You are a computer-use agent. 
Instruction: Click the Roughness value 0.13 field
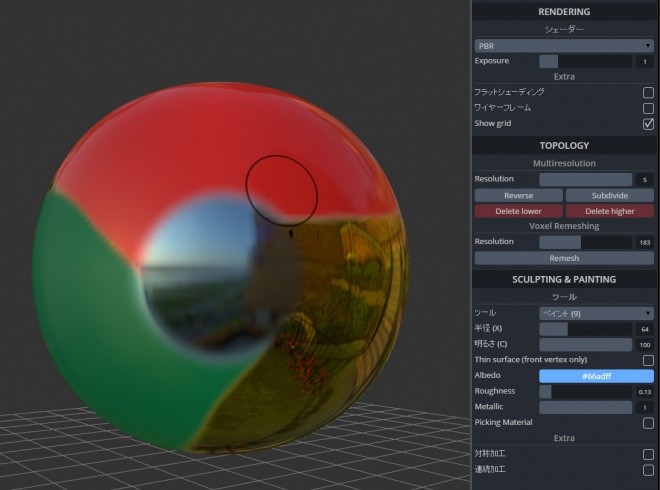[x=645, y=392]
